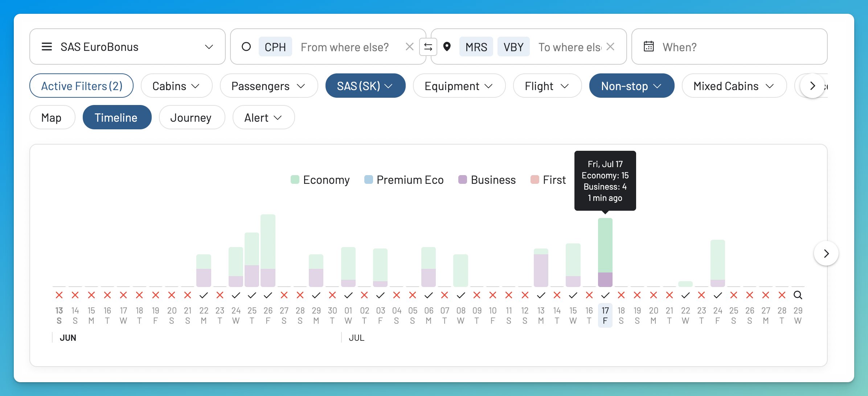Select the VBY destination tag
The image size is (868, 396).
coord(513,47)
